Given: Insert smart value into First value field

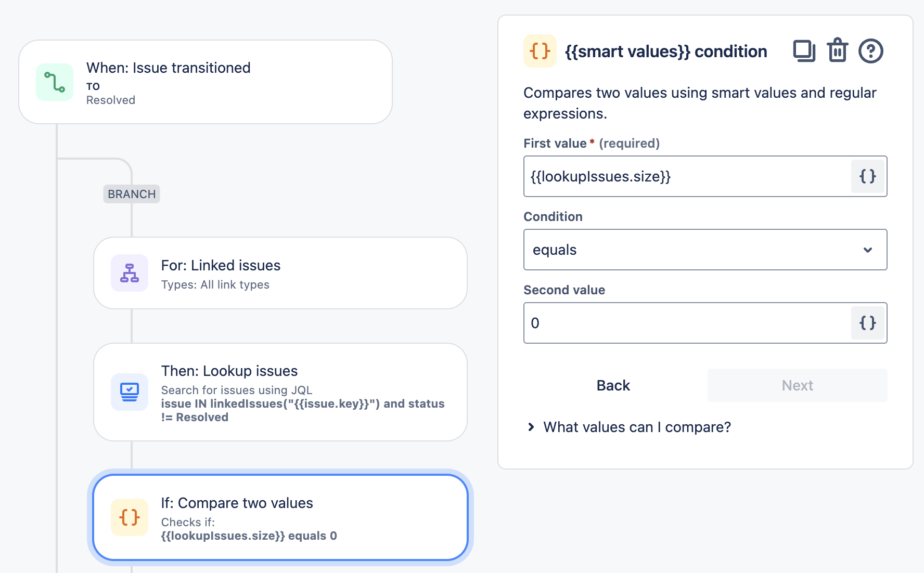Looking at the screenshot, I should pyautogui.click(x=867, y=176).
